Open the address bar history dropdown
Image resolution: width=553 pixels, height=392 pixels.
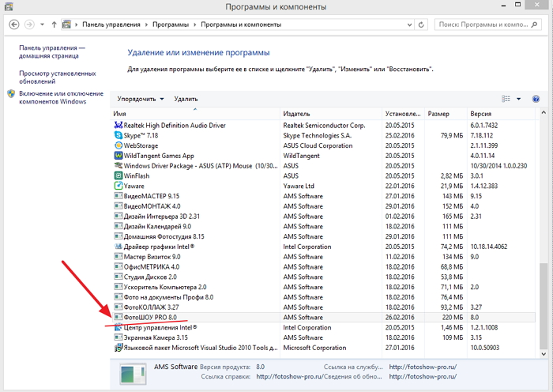[409, 24]
